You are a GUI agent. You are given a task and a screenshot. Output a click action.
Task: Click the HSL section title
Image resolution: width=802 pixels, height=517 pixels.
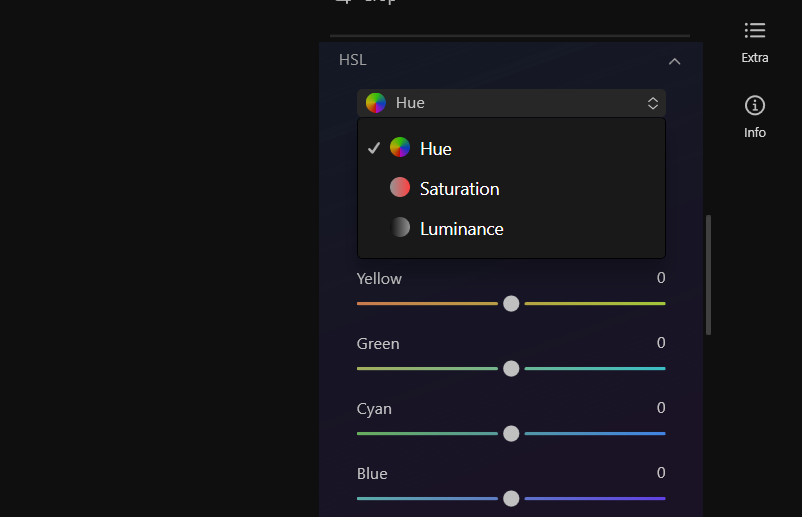click(x=352, y=60)
